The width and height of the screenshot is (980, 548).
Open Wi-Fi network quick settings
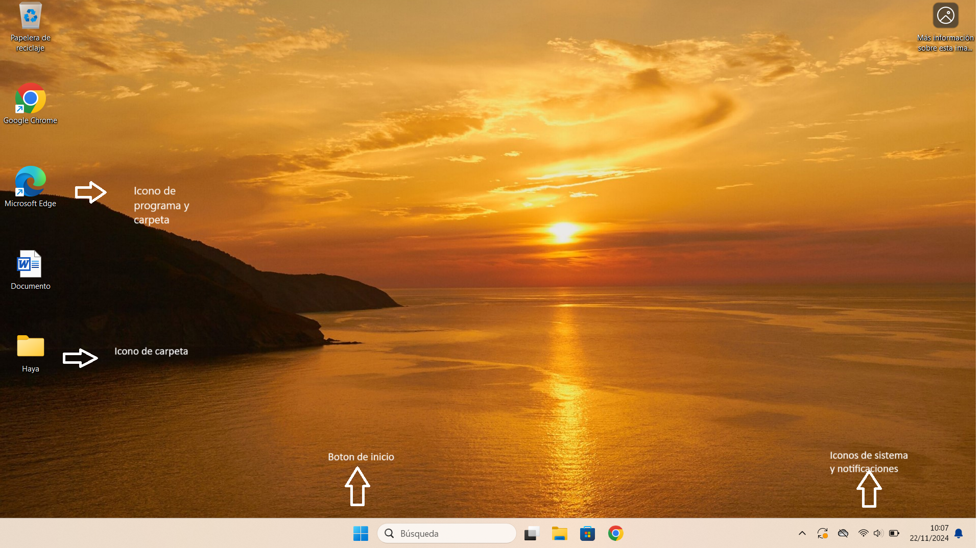coord(863,533)
